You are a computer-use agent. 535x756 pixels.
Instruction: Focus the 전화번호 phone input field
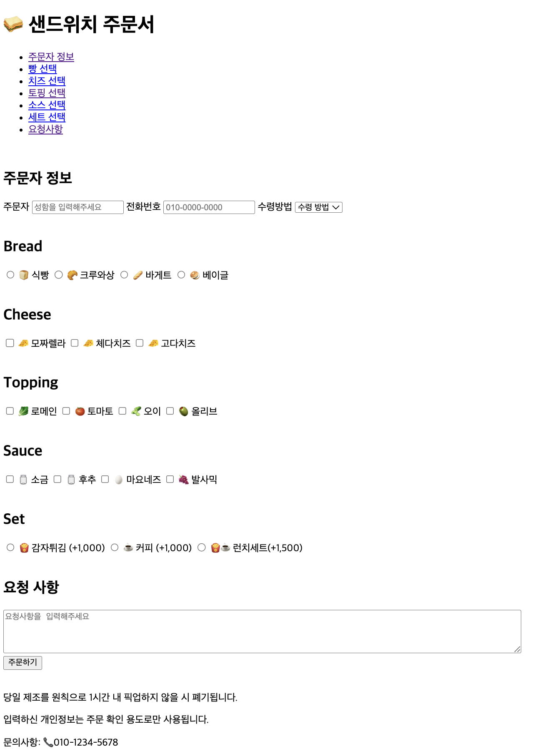tap(209, 207)
